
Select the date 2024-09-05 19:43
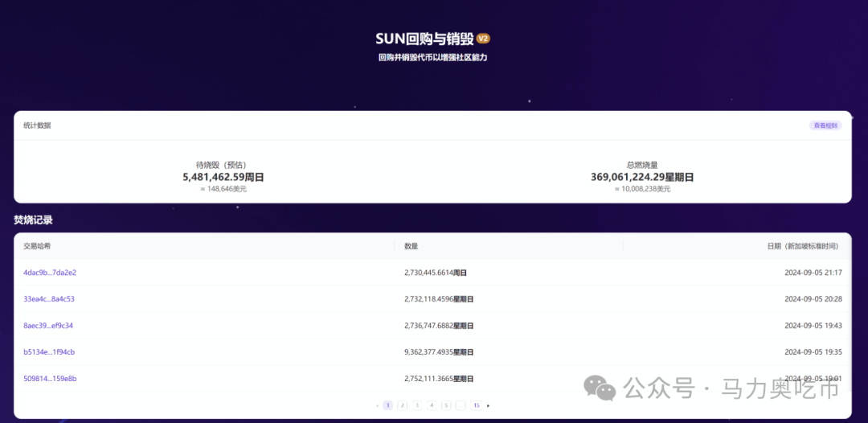pyautogui.click(x=813, y=326)
